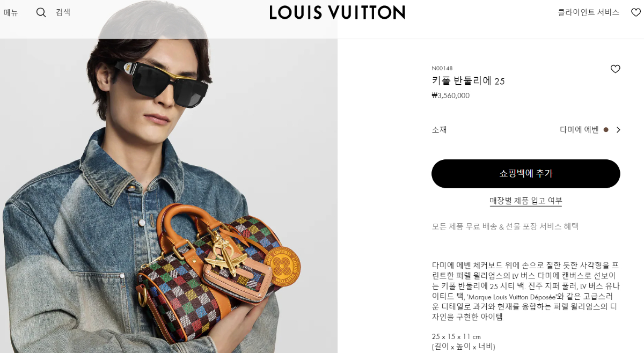Click the product code N00148

point(442,68)
